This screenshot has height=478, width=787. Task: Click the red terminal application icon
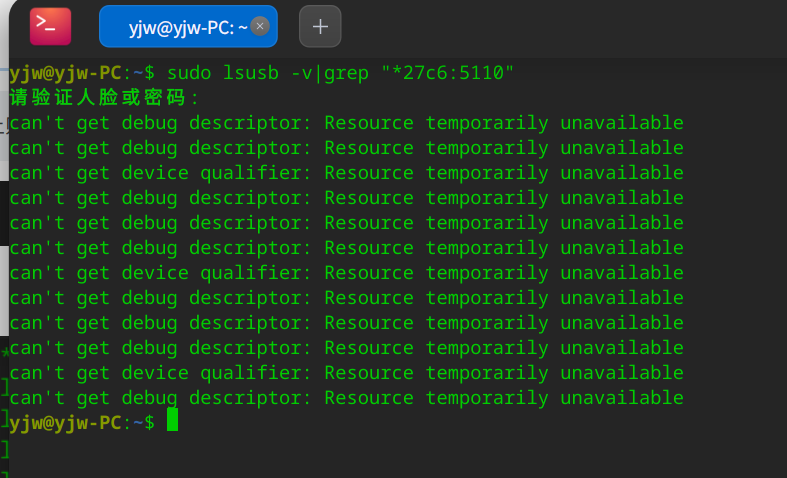(50, 26)
